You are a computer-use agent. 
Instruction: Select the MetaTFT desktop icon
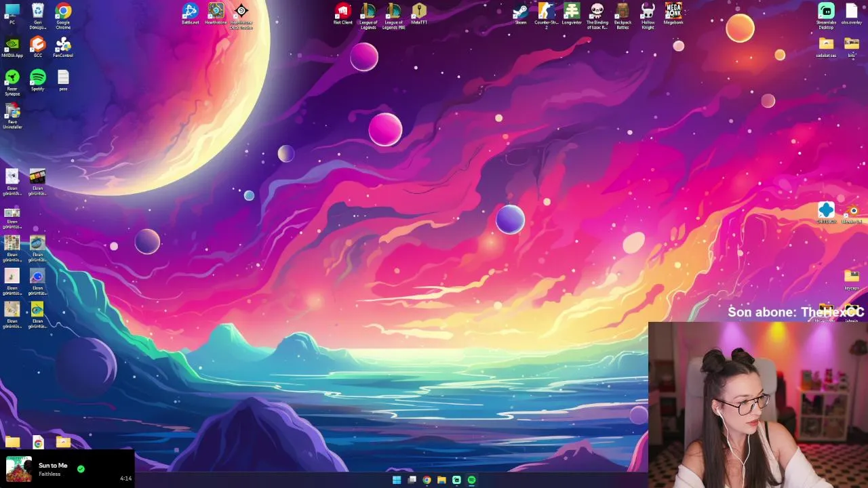[419, 14]
